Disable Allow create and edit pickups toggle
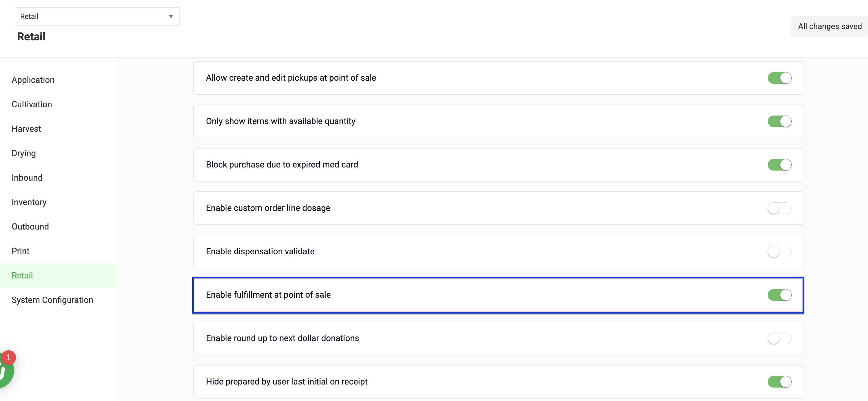Screen dimensions: 868x401 [x=779, y=78]
